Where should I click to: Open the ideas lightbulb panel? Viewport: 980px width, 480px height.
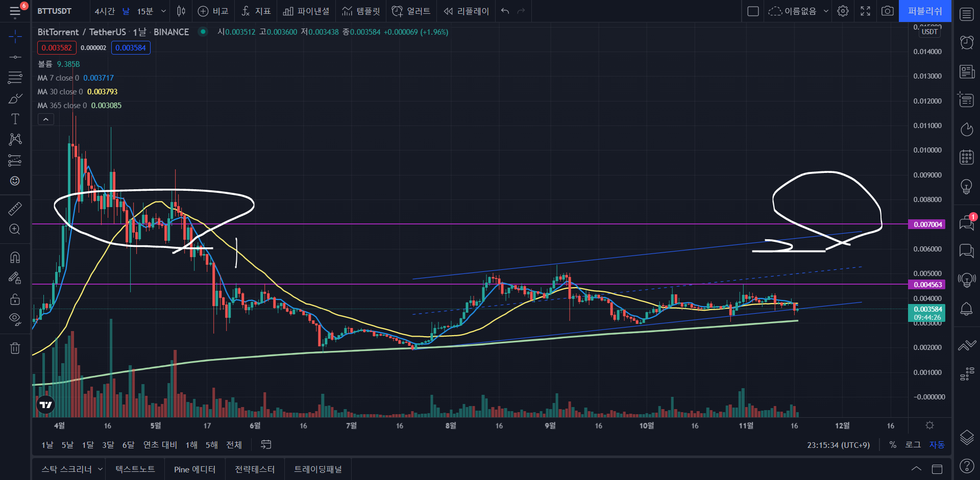tap(967, 187)
